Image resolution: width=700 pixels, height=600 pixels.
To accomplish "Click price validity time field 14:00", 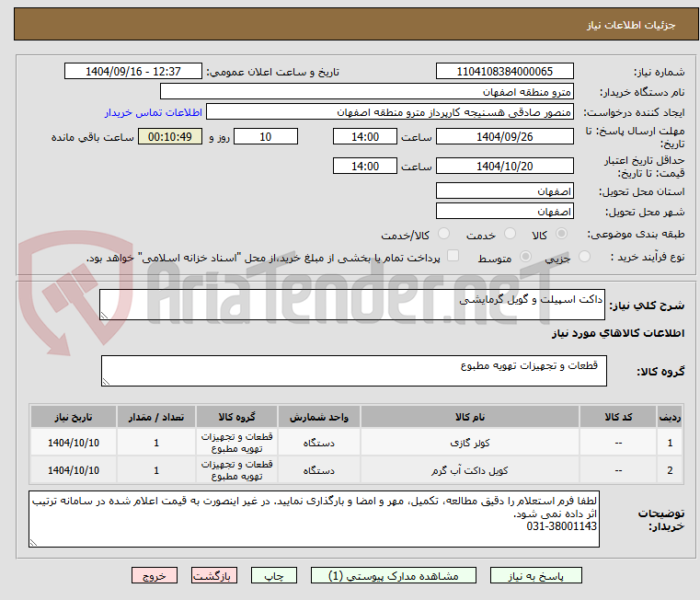I will point(365,167).
